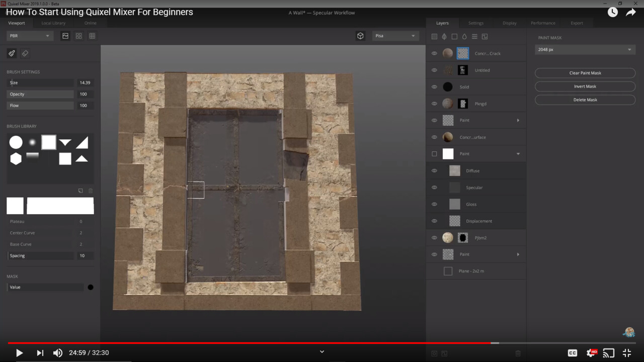Screen dimensions: 644x362
Task: Open the Performance tab
Action: coord(543,23)
